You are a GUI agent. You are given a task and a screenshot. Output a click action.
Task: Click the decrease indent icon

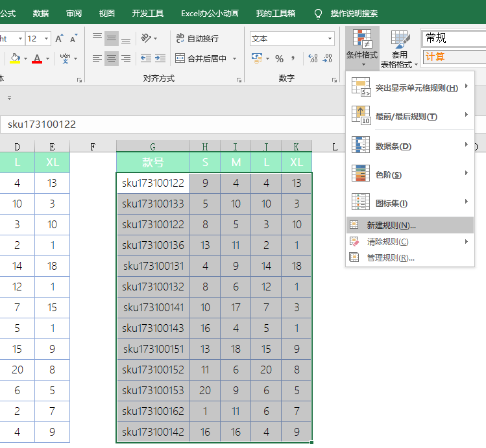click(x=145, y=58)
